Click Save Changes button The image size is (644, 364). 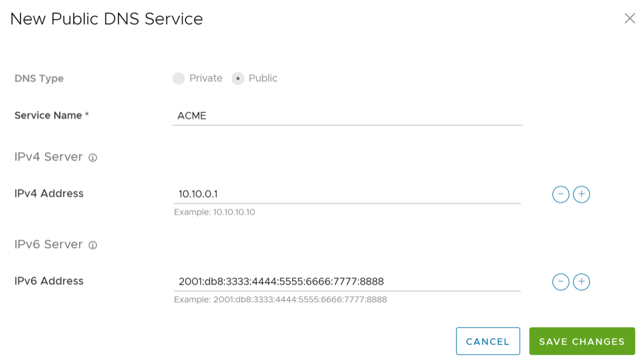pos(581,341)
